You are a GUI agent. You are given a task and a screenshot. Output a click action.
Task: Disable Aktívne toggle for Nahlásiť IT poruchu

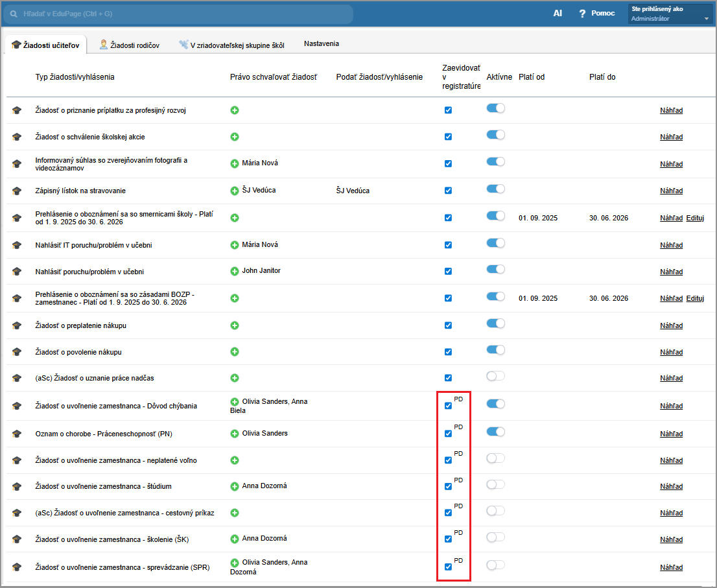(495, 243)
